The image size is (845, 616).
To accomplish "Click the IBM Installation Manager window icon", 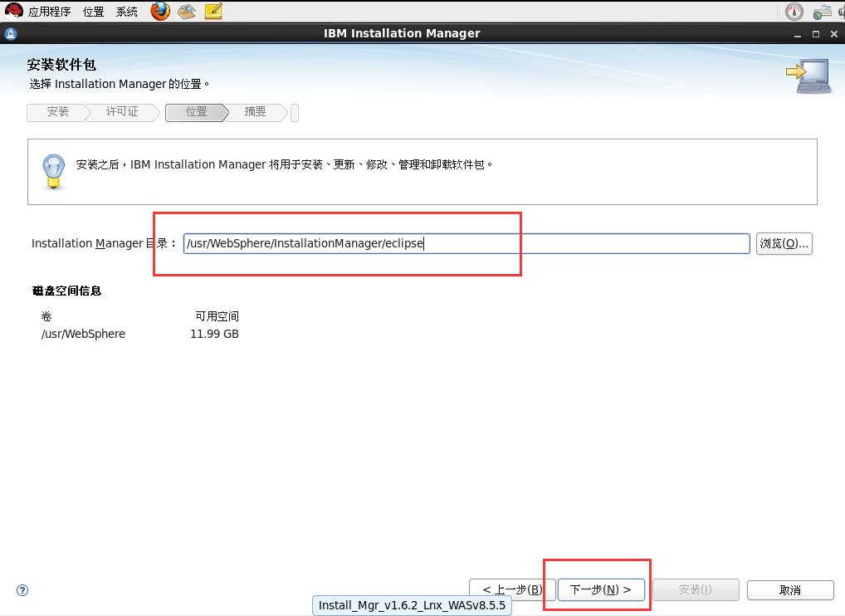I will [x=11, y=34].
